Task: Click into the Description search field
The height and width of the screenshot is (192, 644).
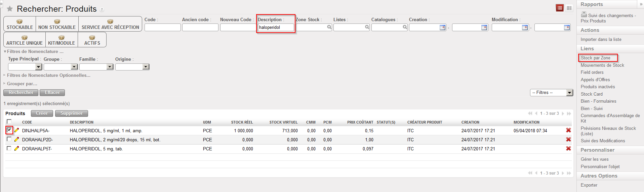Action: [x=276, y=28]
